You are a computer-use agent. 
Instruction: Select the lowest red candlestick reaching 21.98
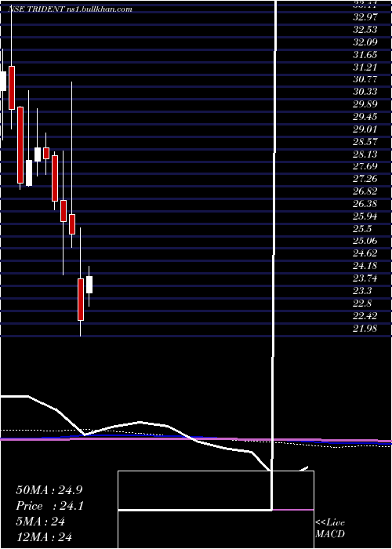coord(81,300)
